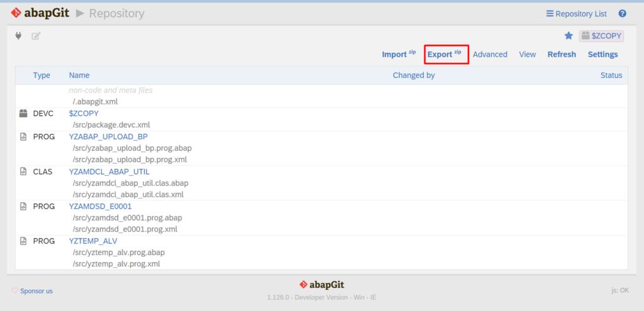Click the YZTEMP_ALV program file icon

tap(23, 240)
